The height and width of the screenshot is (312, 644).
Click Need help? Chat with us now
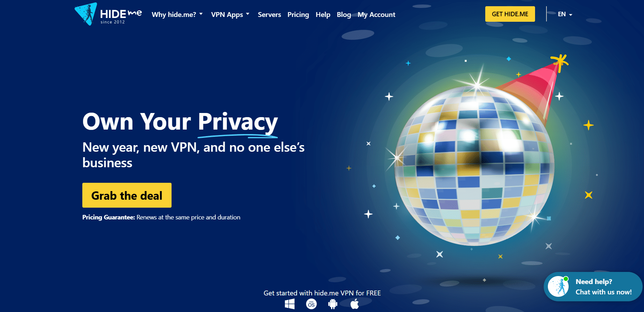coord(604,287)
